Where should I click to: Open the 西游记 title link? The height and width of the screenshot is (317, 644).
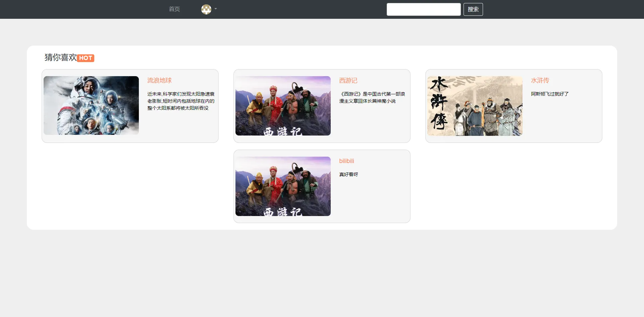tap(348, 81)
